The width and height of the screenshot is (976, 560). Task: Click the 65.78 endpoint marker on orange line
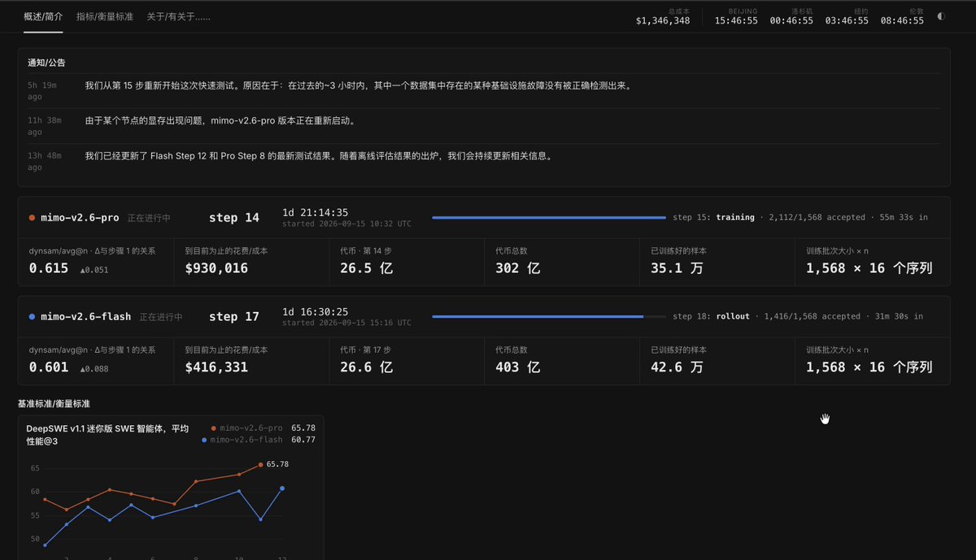coord(260,465)
